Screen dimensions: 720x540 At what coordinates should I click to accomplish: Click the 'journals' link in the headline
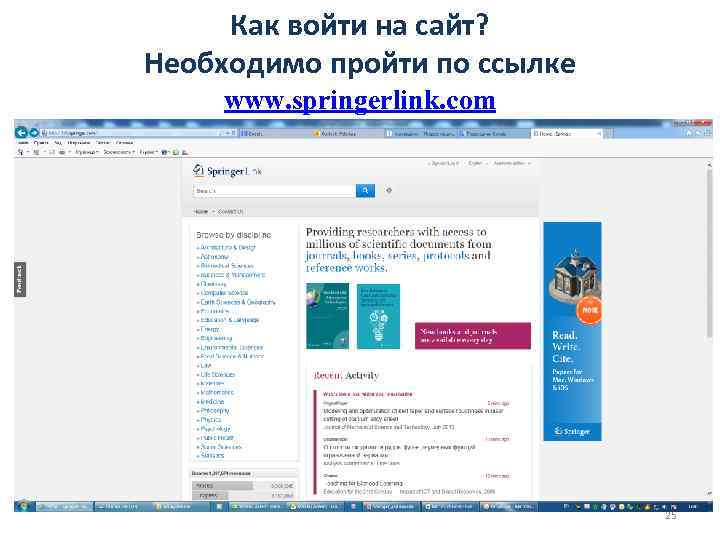(327, 256)
